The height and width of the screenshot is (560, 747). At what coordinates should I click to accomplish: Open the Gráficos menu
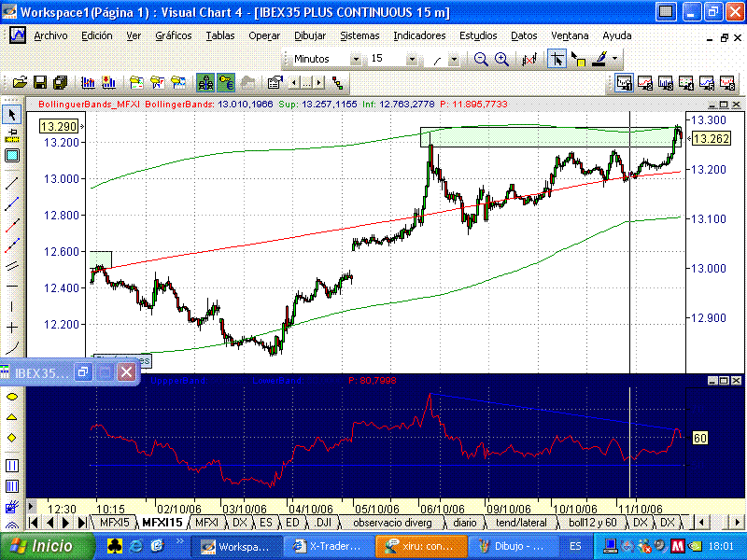point(174,35)
